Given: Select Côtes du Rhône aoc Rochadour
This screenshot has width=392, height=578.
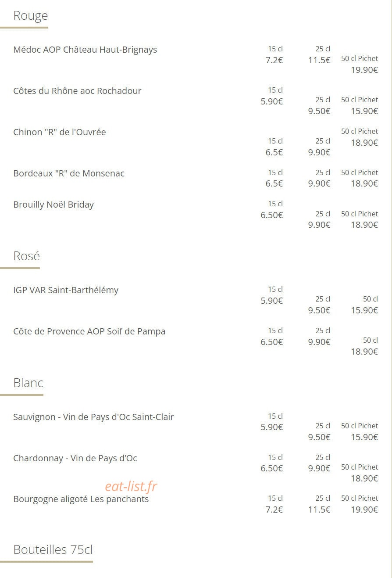Looking at the screenshot, I should pyautogui.click(x=77, y=91).
